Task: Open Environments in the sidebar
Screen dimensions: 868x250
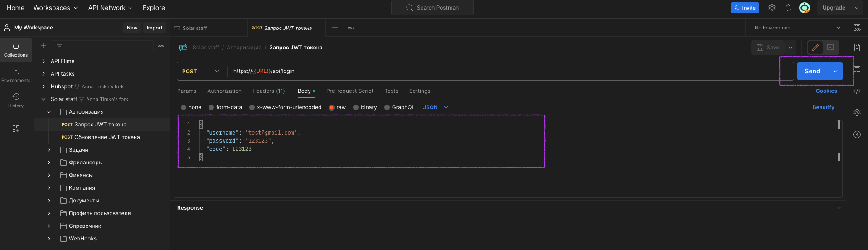Action: 16,75
